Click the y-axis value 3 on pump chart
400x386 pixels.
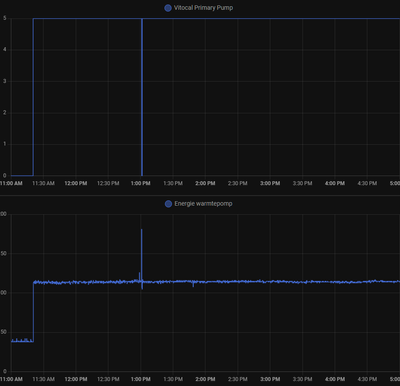(5, 81)
